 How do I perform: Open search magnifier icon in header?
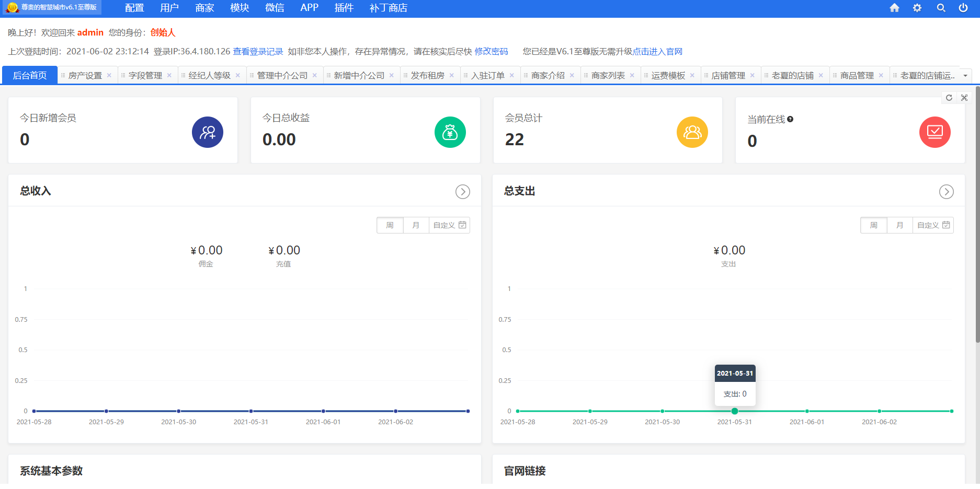(x=941, y=8)
